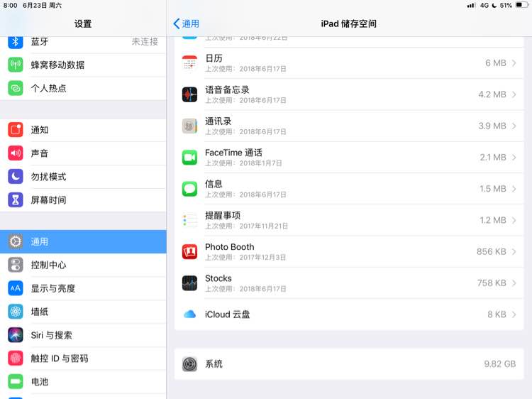Screen dimensions: 532x399
Task: Tap the Do Not Disturb moon icon
Action: [16, 177]
